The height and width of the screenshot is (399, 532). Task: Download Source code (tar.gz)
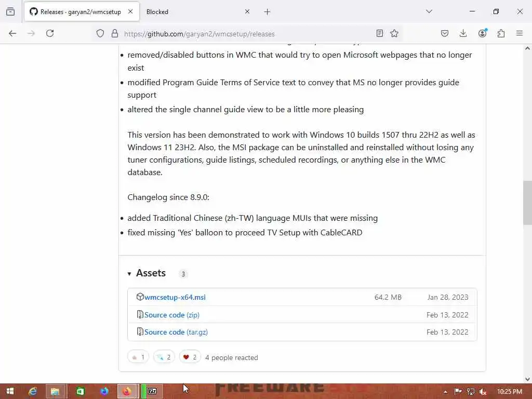176,332
